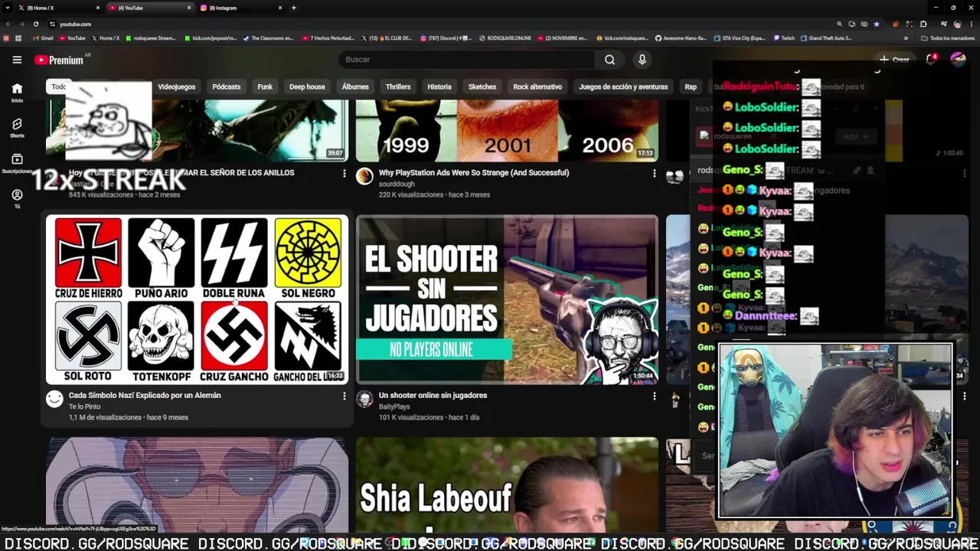Open the apps grid bookmark icon
This screenshot has height=551, width=980.
[18, 38]
